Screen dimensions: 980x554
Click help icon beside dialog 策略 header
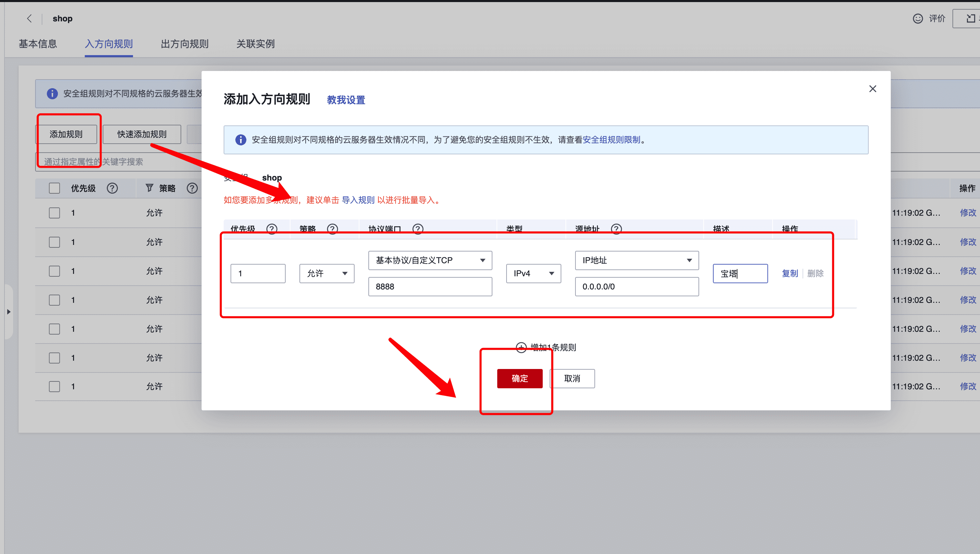(332, 229)
